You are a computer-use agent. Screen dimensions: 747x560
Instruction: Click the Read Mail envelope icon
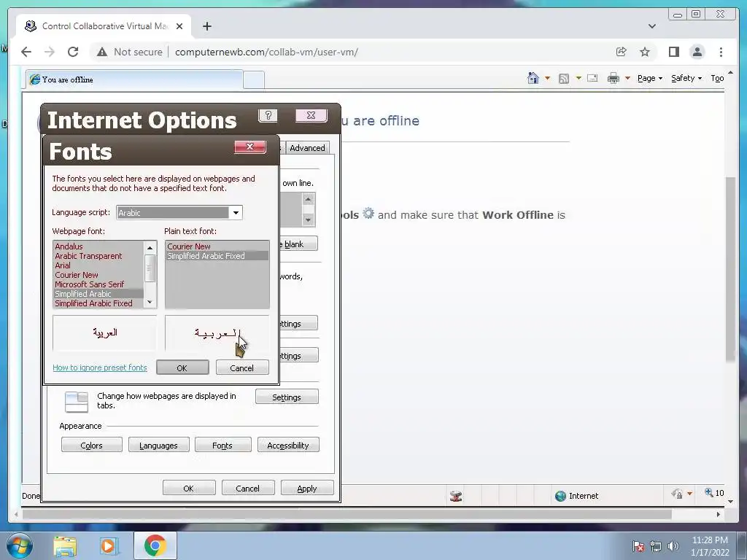pos(592,78)
